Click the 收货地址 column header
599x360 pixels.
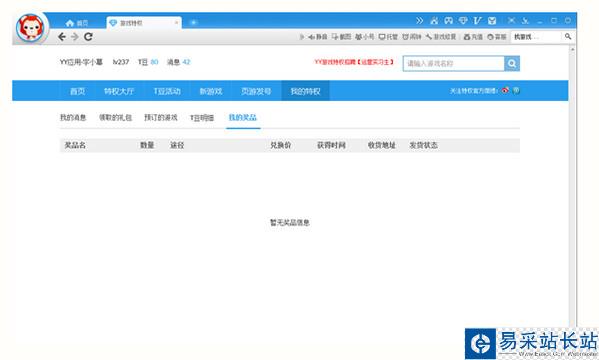pos(382,145)
